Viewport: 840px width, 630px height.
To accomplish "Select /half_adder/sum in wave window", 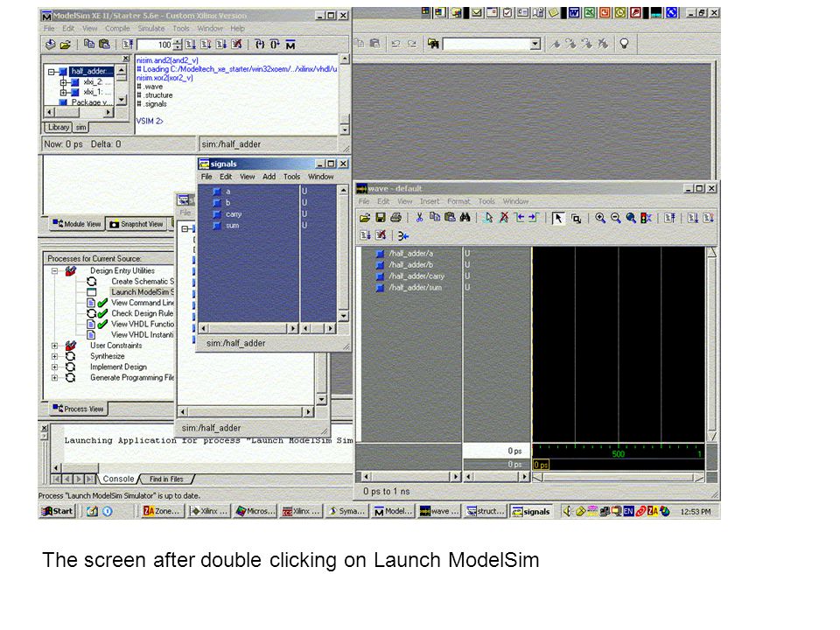I will click(x=415, y=288).
